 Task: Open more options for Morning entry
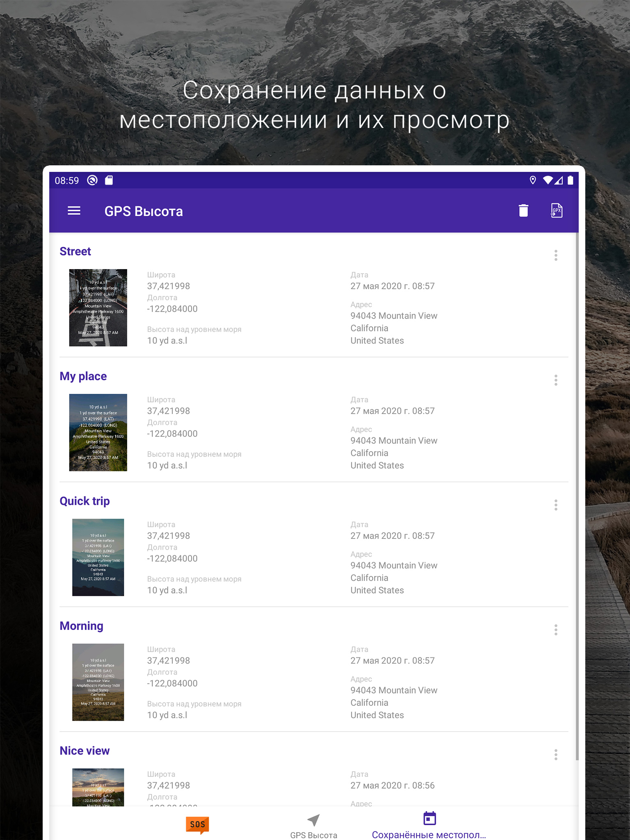[556, 630]
